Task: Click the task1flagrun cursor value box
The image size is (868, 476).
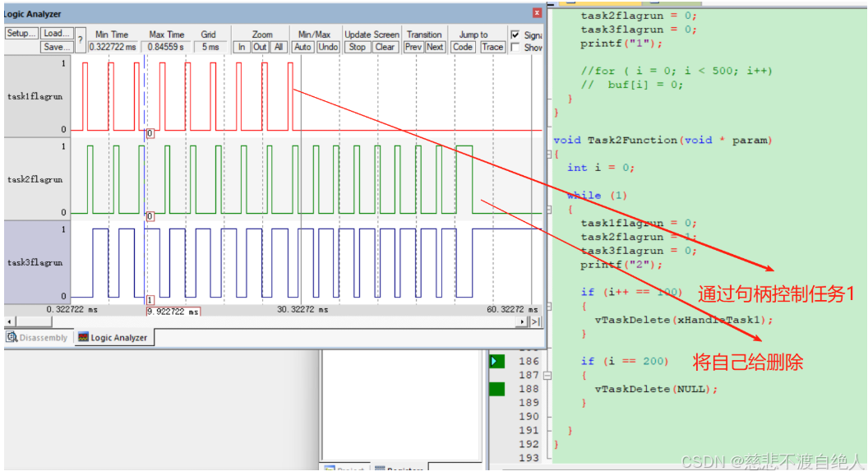Action: 150,133
